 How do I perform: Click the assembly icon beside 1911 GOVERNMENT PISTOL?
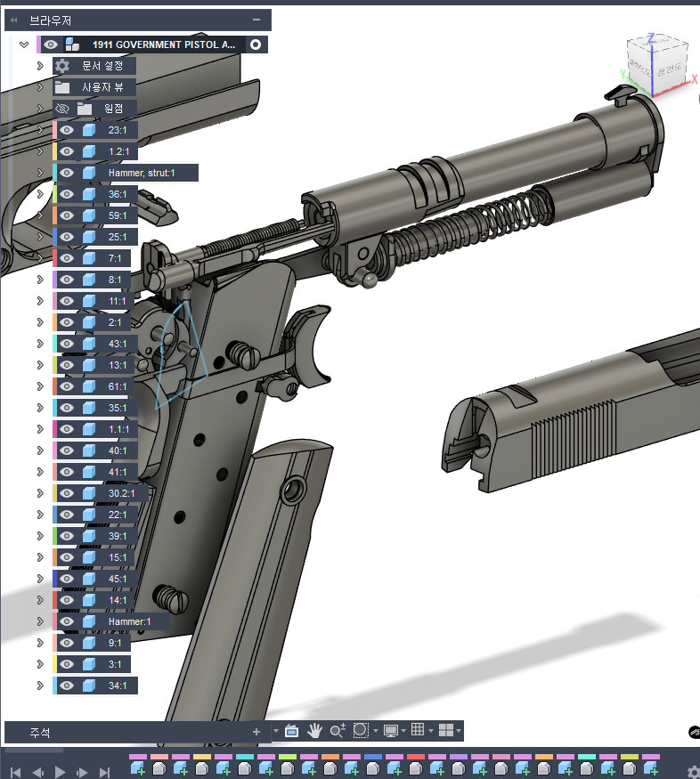[72, 45]
